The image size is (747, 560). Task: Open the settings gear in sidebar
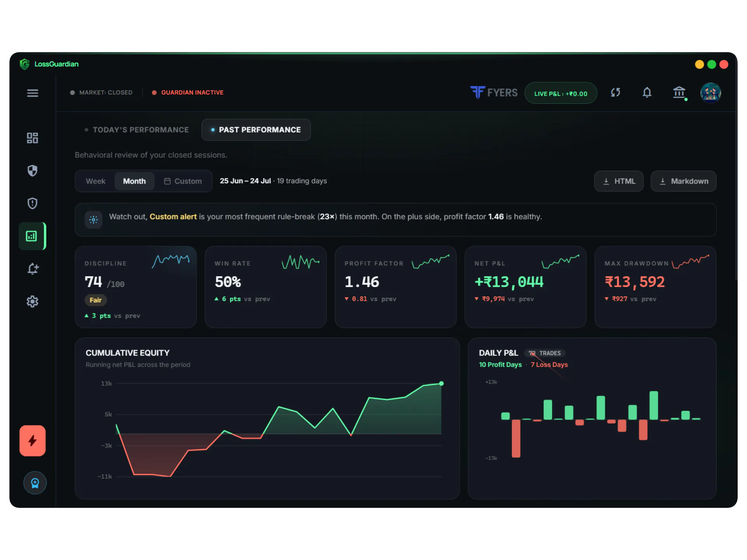pos(32,301)
